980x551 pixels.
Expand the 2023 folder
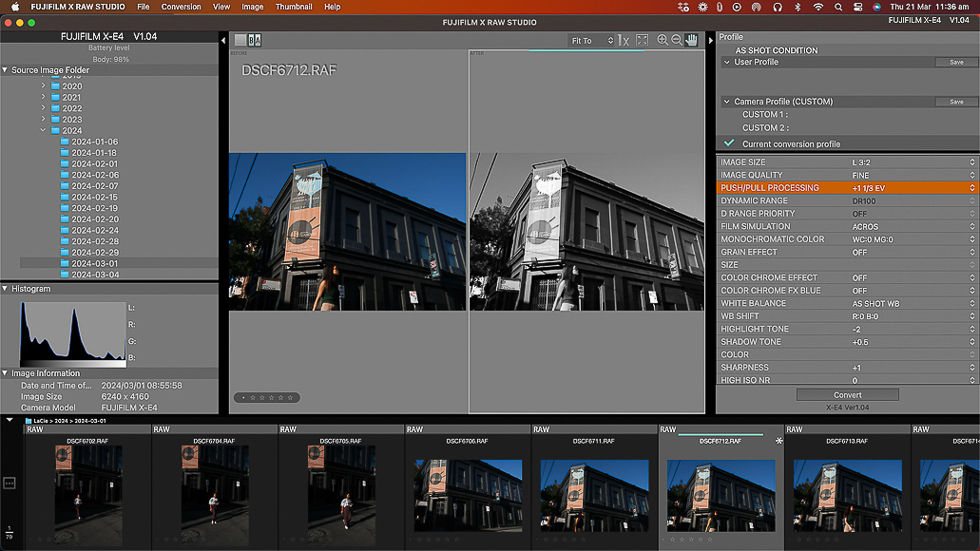[43, 119]
